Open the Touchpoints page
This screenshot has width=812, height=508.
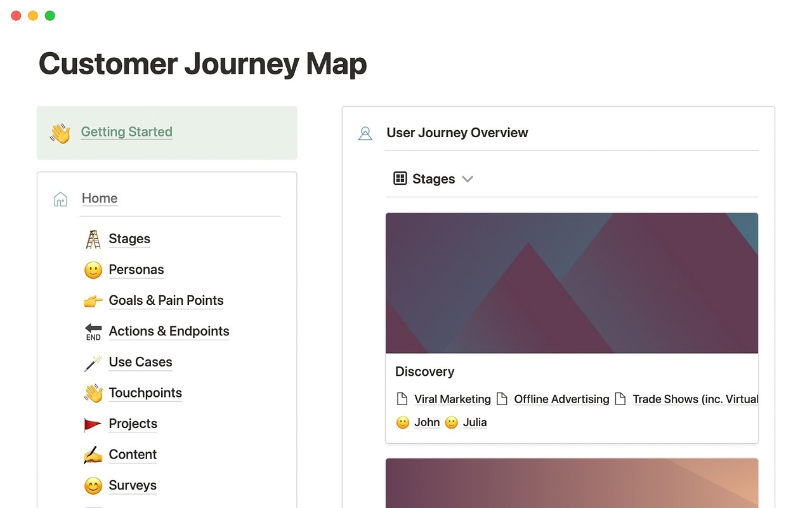tap(145, 393)
